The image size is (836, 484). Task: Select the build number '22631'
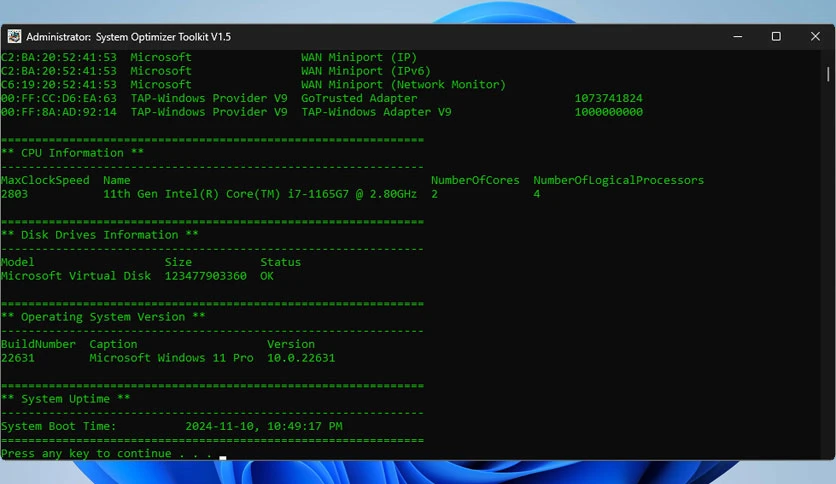[18, 358]
